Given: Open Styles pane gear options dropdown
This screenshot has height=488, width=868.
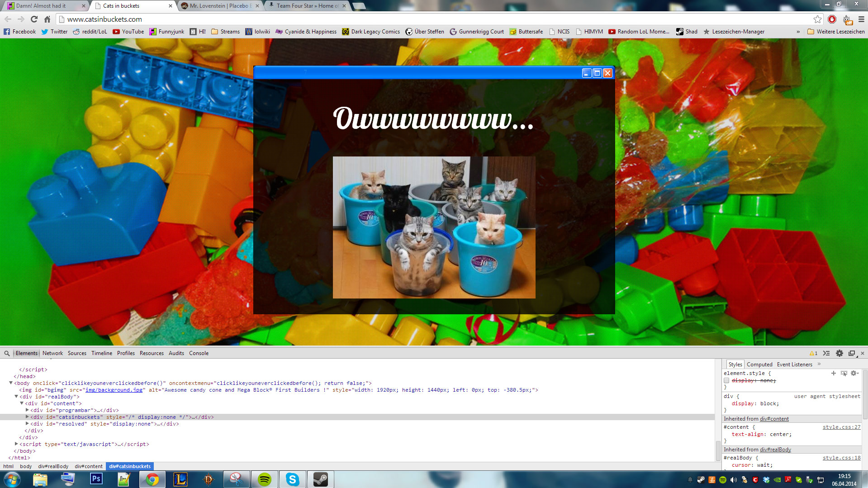Looking at the screenshot, I should point(854,373).
